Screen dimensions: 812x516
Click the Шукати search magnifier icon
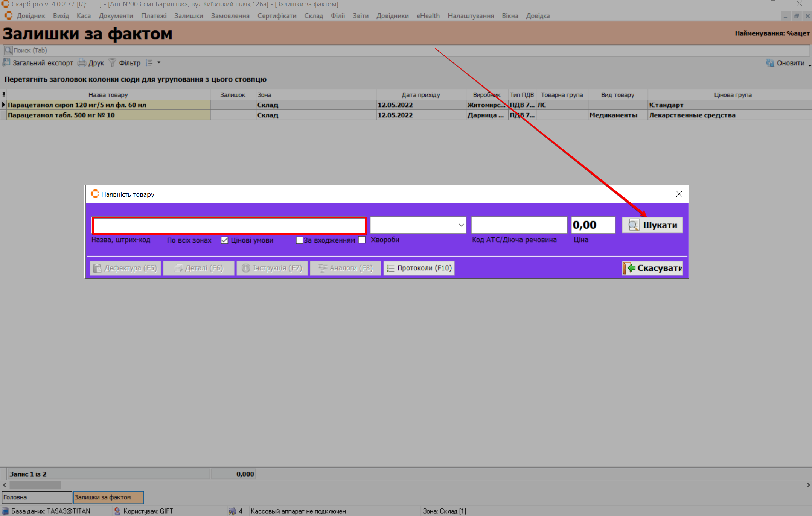[x=634, y=225]
